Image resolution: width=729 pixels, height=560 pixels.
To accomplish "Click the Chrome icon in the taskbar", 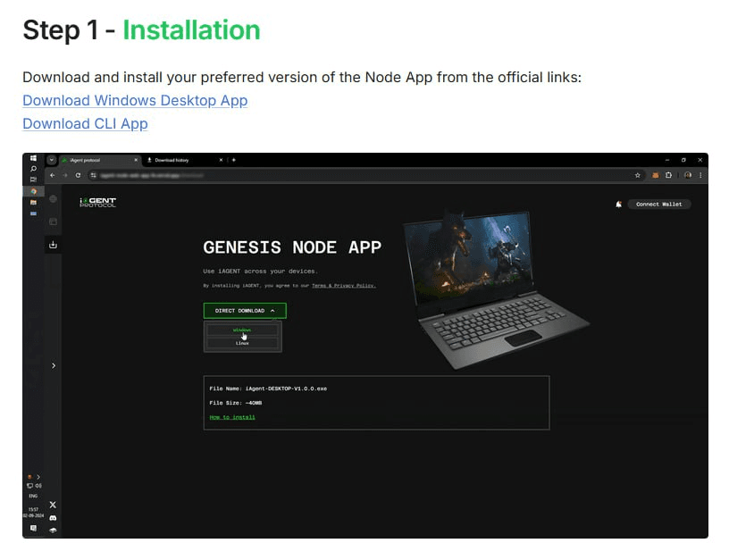I will (x=33, y=191).
